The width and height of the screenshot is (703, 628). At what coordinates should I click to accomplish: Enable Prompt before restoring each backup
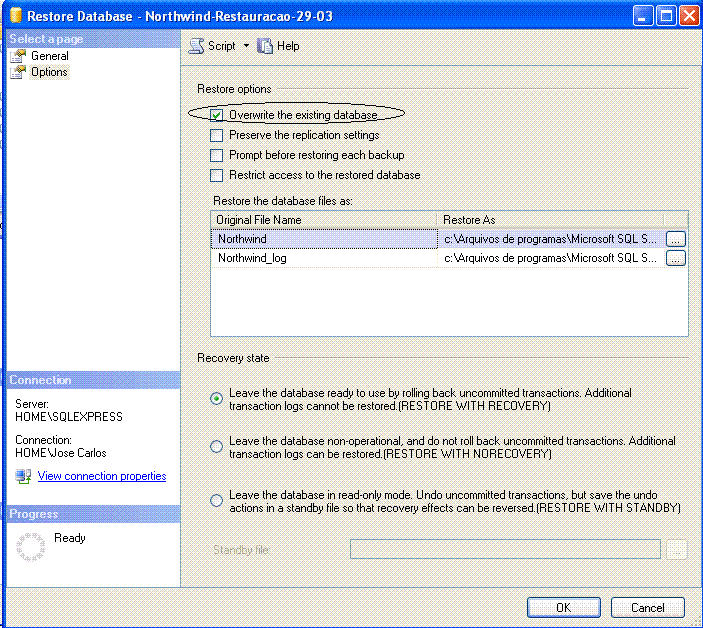pyautogui.click(x=216, y=155)
